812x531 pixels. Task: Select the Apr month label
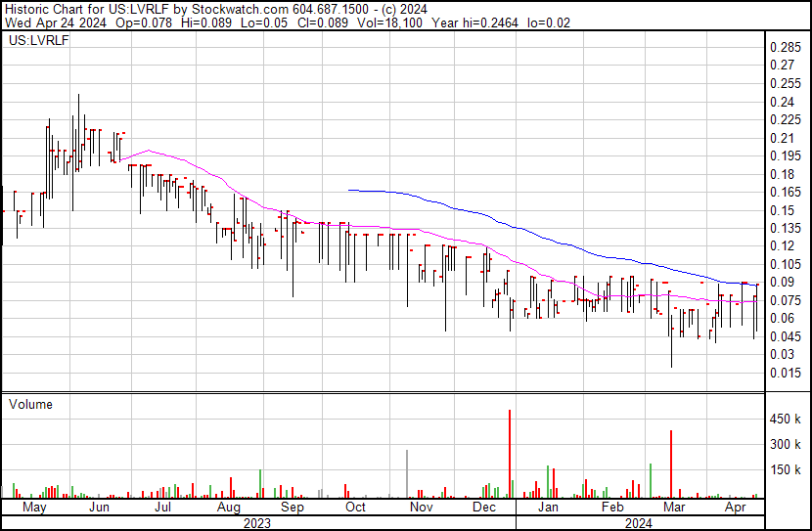click(x=736, y=508)
